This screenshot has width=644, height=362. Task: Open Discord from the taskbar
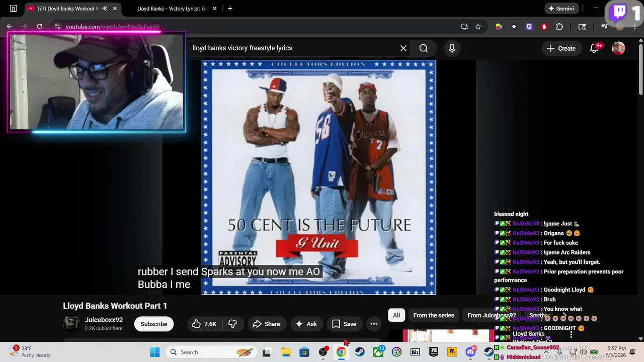click(471, 352)
